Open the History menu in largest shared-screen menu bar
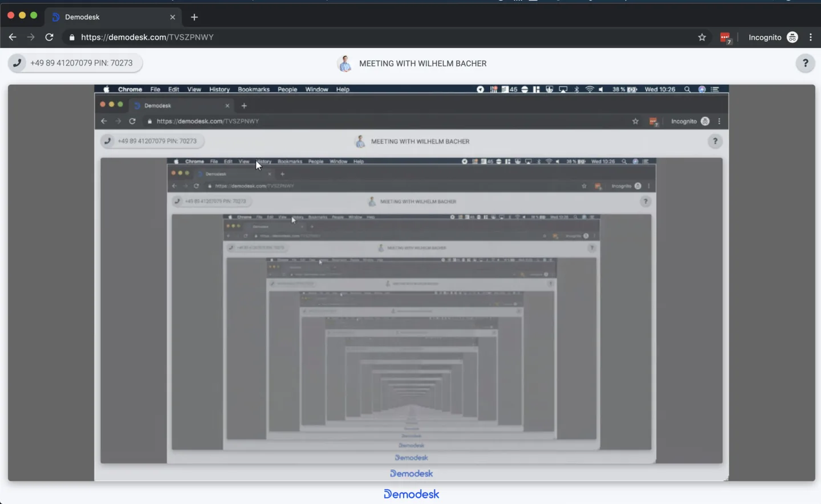 pos(220,90)
